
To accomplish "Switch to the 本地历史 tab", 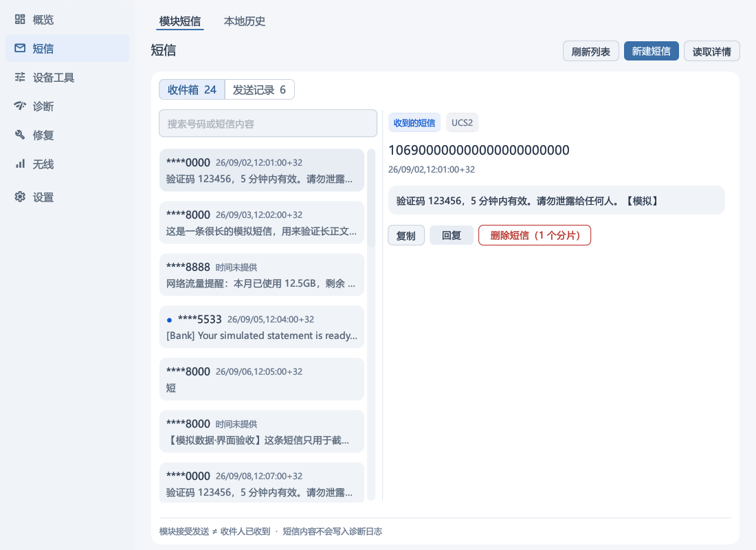I will click(245, 21).
